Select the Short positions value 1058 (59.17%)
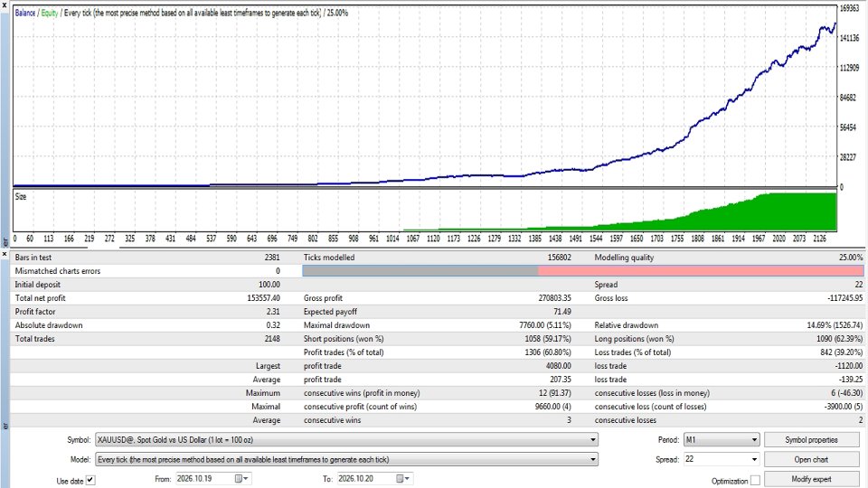Image resolution: width=868 pixels, height=488 pixels. tap(548, 339)
